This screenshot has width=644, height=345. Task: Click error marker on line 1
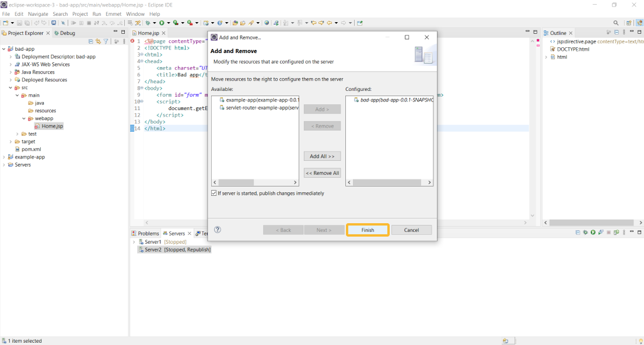(132, 41)
